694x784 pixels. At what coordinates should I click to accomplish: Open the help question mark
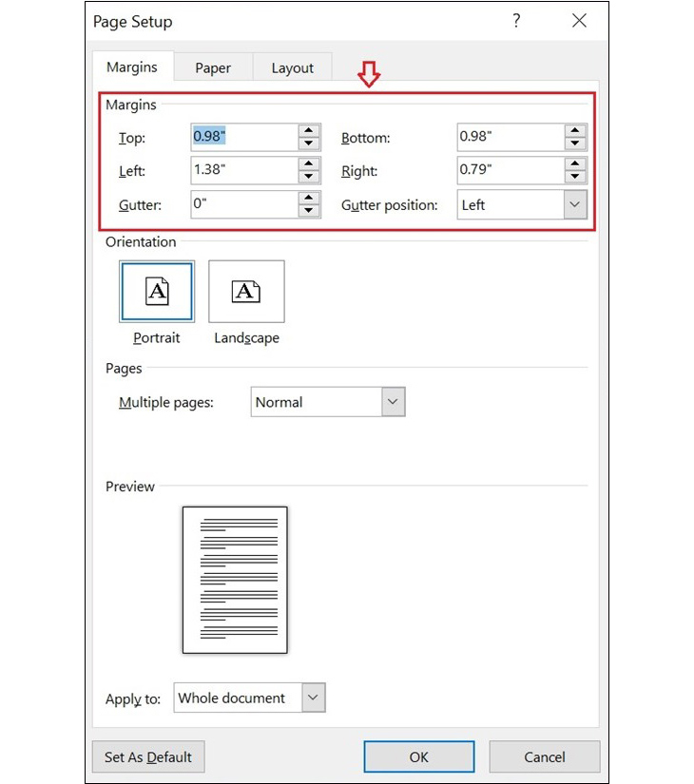pyautogui.click(x=516, y=21)
